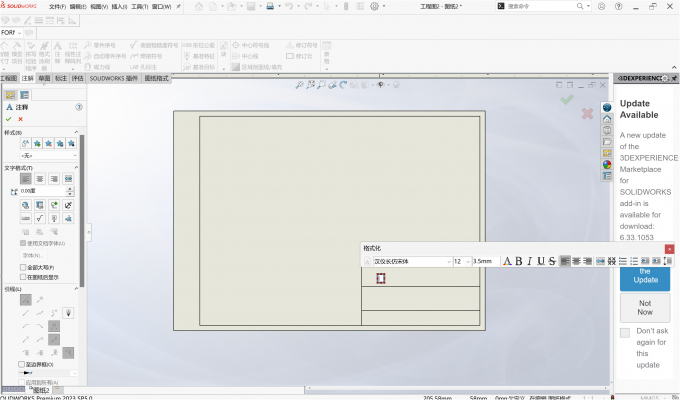Image resolution: width=680 pixels, height=400 pixels.
Task: Click fit text in 文字格式 section
Action: pos(68,178)
